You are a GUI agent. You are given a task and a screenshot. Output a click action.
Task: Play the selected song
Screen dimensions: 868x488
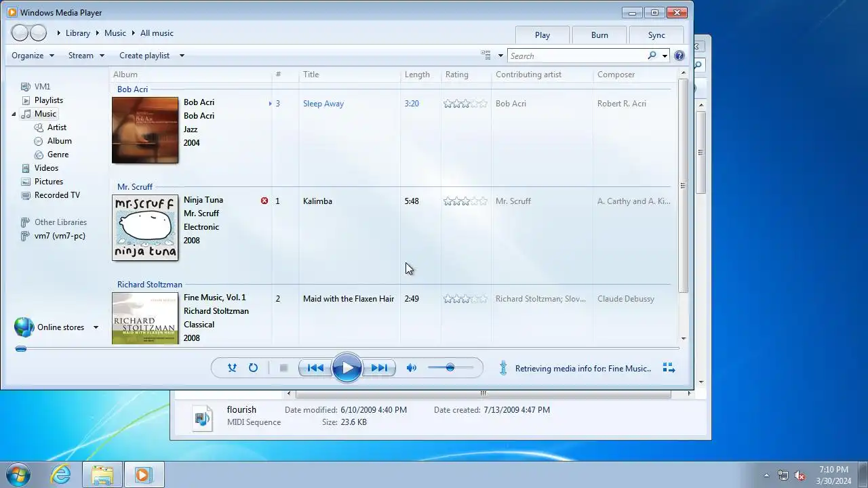[347, 368]
